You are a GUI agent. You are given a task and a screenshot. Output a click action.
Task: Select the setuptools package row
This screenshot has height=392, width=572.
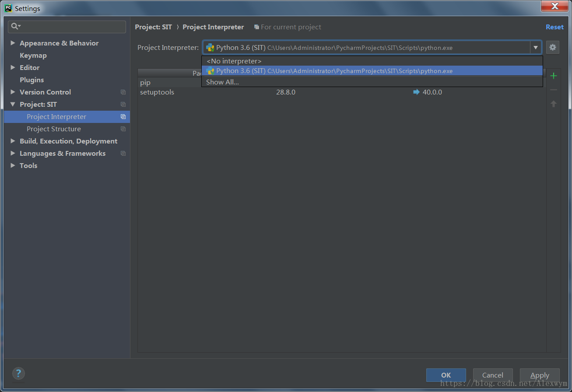(x=342, y=92)
